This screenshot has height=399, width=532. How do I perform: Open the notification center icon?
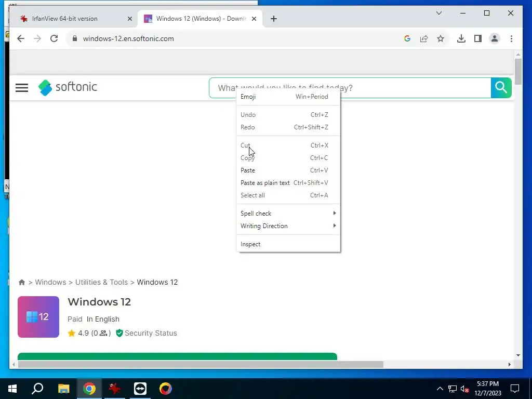(515, 389)
